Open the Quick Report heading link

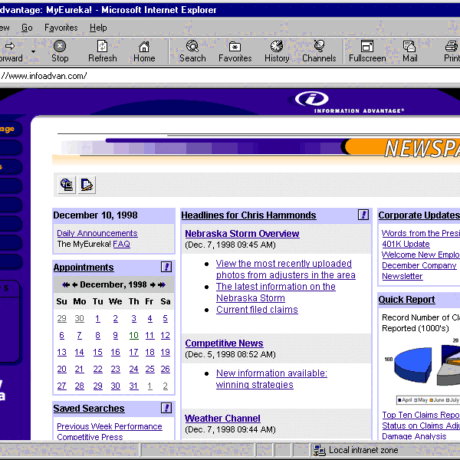coord(407,300)
